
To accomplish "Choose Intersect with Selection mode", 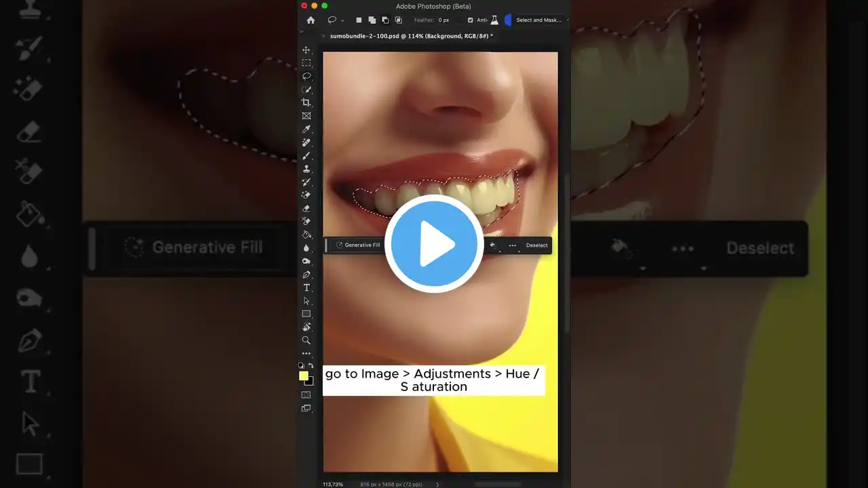I will tap(398, 20).
